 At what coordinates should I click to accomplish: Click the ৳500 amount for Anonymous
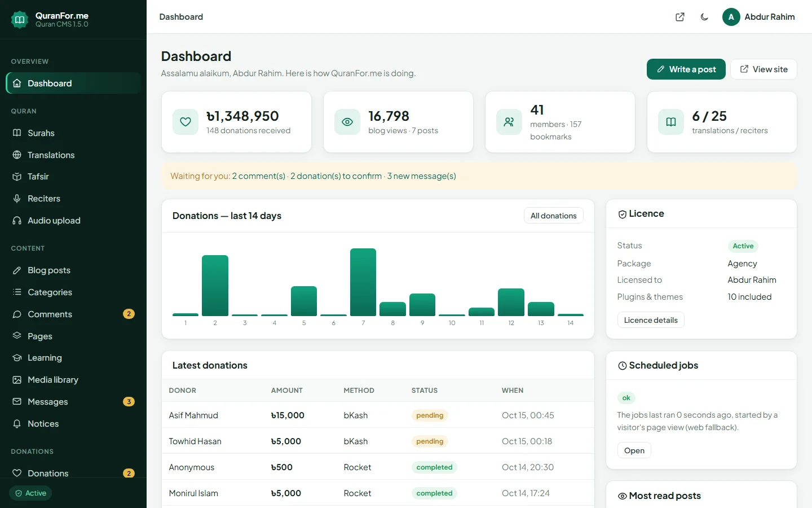click(x=282, y=467)
